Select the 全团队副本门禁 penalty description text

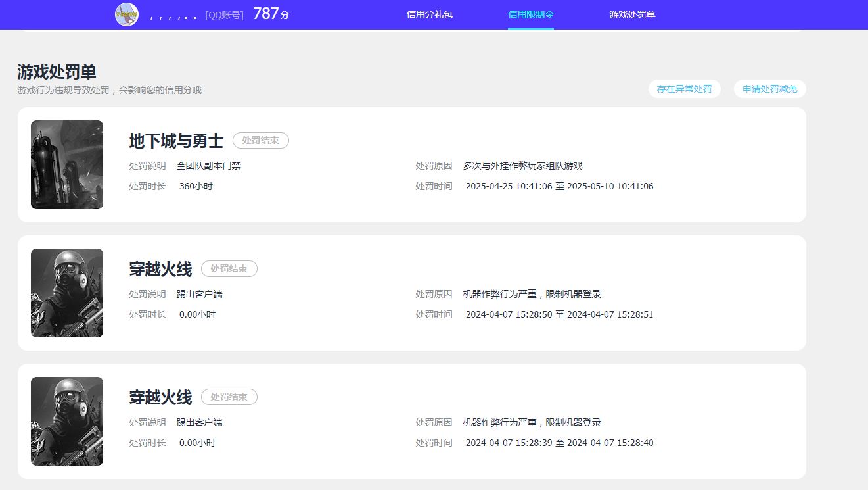[208, 166]
